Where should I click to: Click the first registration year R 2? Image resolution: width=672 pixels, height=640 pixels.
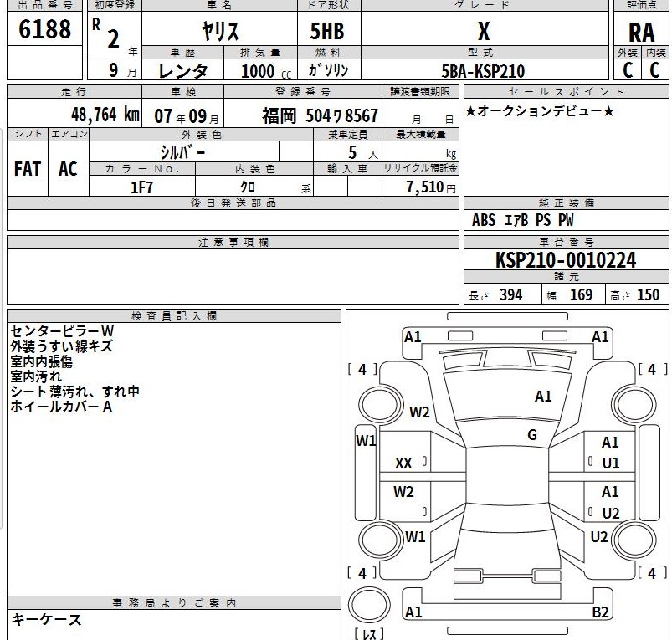tap(107, 33)
